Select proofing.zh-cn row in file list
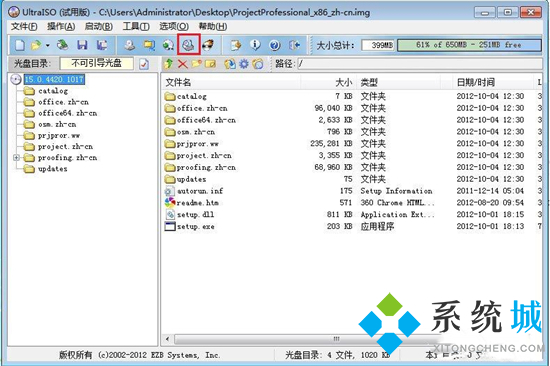 [351, 167]
